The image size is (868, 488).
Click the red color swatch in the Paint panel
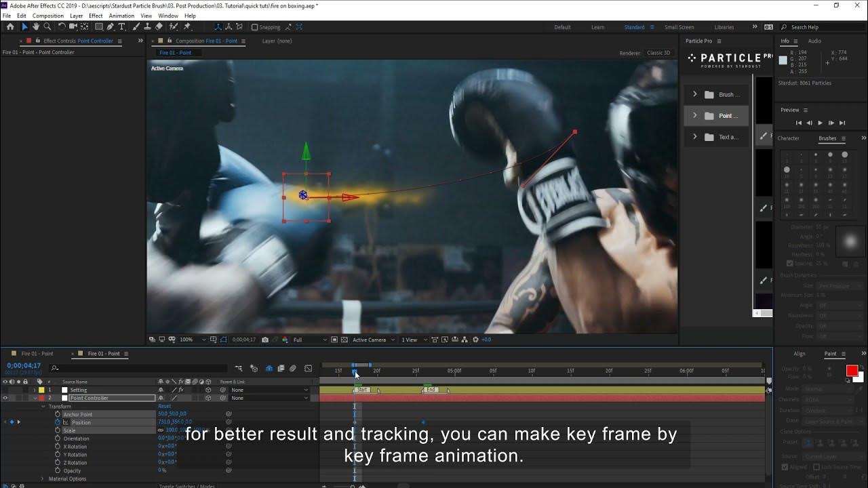click(852, 370)
